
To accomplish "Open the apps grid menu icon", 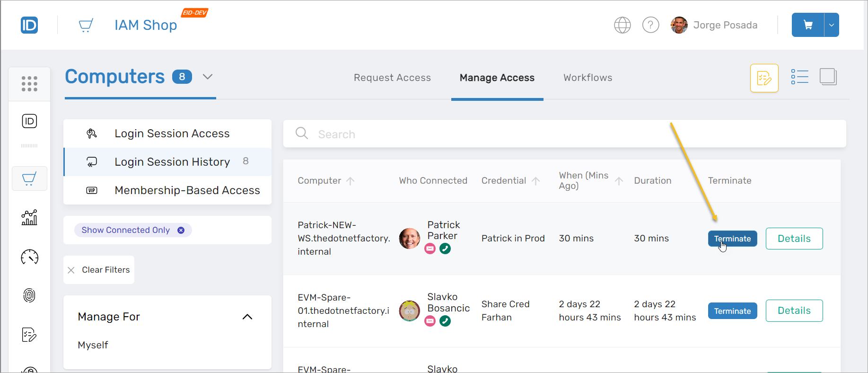I will (29, 84).
